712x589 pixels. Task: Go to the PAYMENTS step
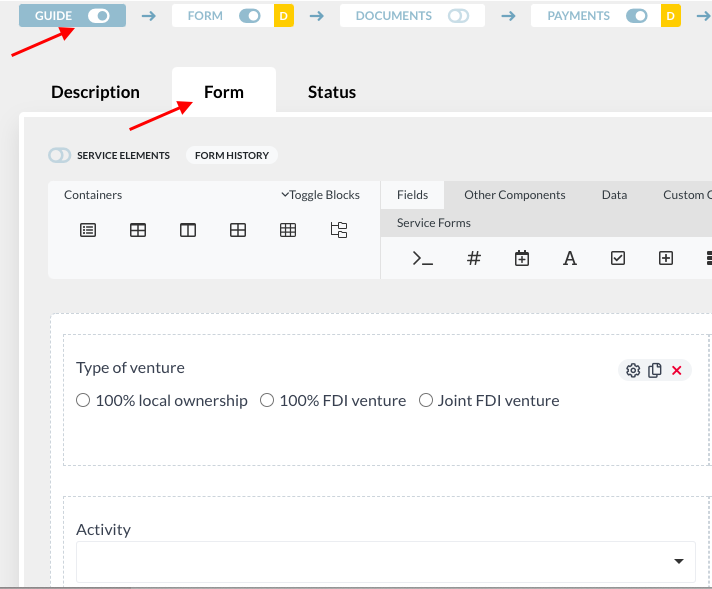tap(578, 16)
